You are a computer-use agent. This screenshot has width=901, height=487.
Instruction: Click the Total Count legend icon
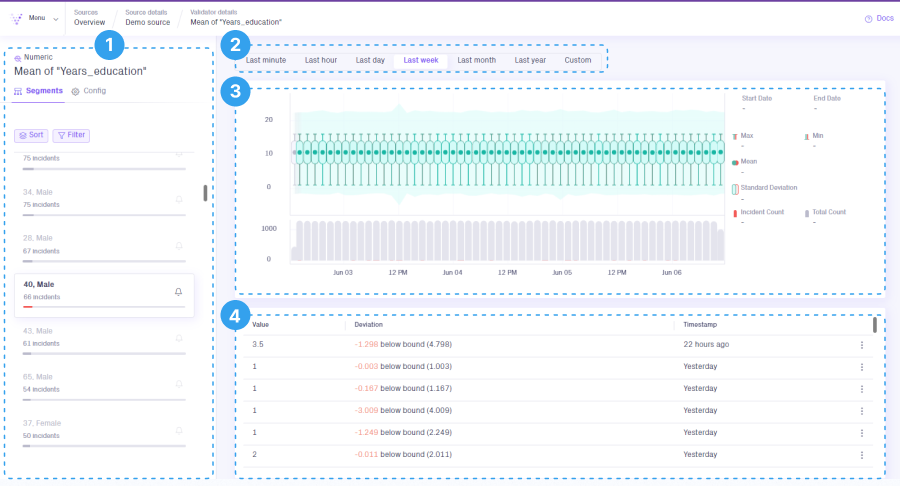[x=807, y=213]
